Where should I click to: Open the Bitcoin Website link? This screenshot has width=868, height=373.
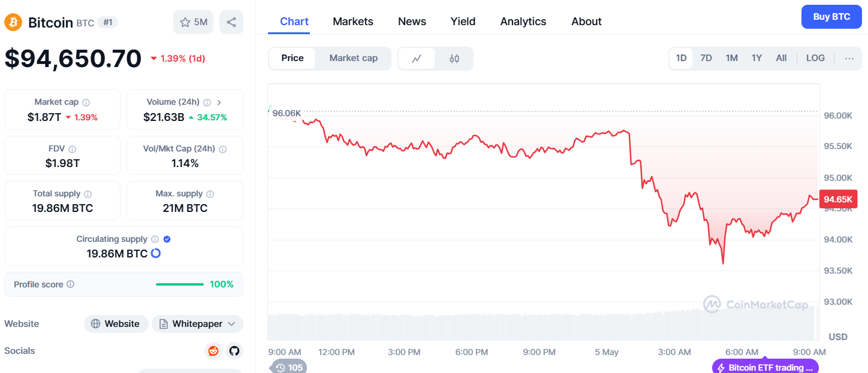[116, 324]
